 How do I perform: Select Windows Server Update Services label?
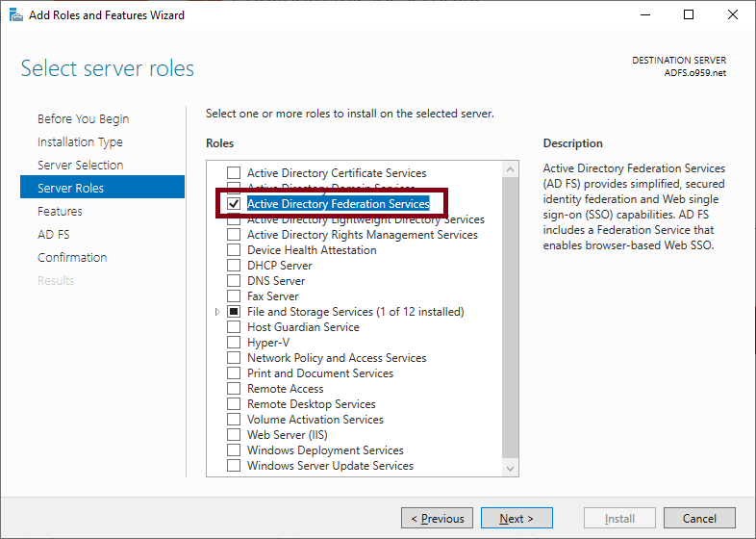pos(330,466)
